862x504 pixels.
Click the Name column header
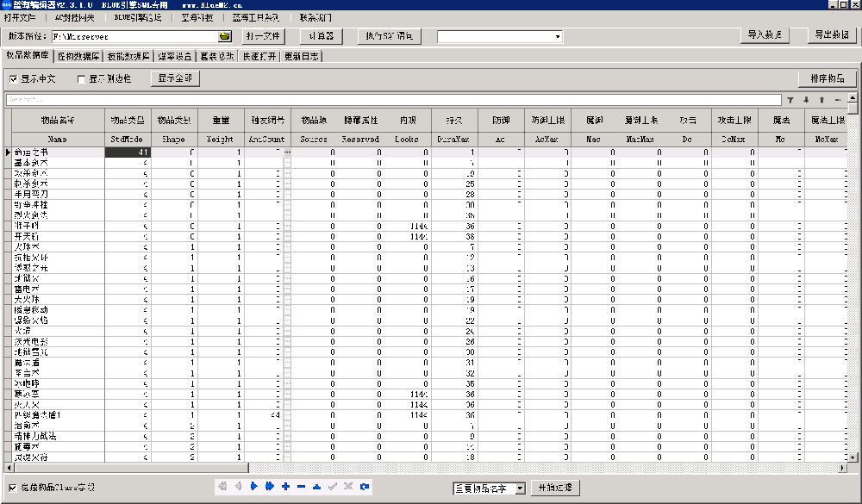(x=58, y=139)
